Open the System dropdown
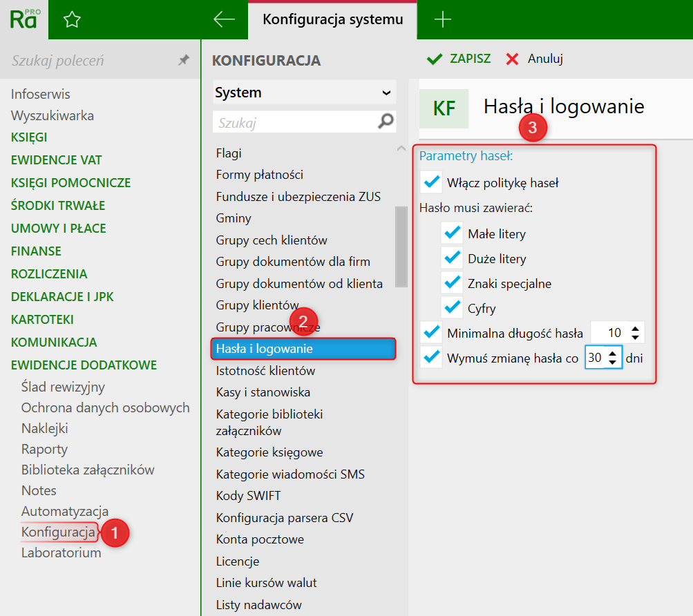This screenshot has height=616, width=693. [x=305, y=93]
